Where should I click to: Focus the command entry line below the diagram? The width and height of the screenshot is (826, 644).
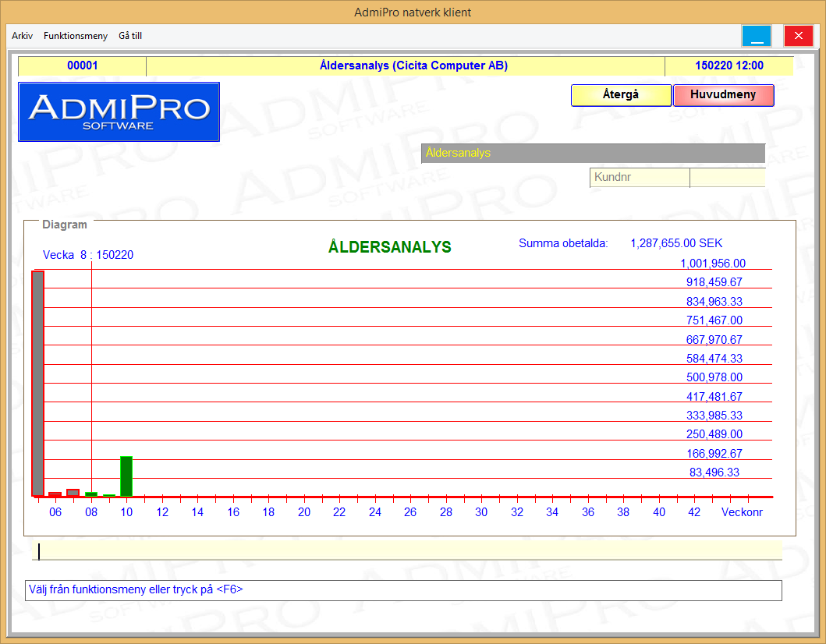(x=406, y=551)
